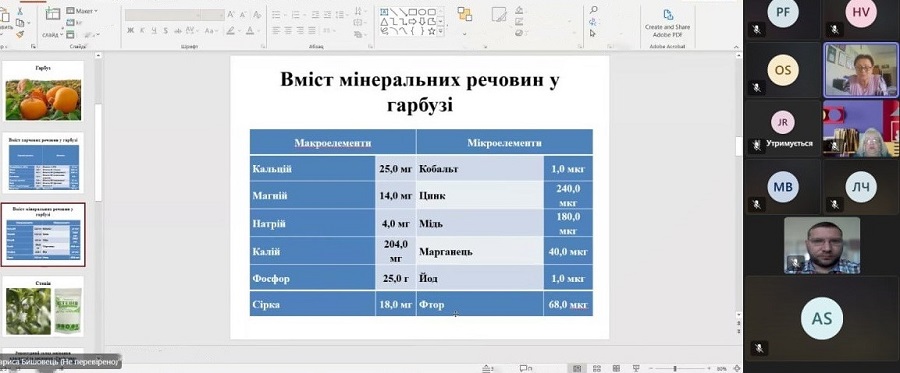Click the Format Painter brush icon
Image resolution: width=900 pixels, height=373 pixels.
20,34
